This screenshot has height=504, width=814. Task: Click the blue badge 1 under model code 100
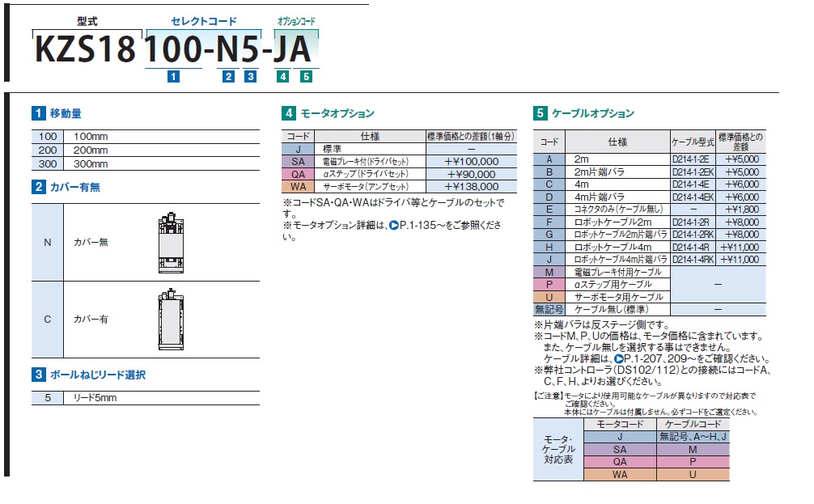click(172, 78)
